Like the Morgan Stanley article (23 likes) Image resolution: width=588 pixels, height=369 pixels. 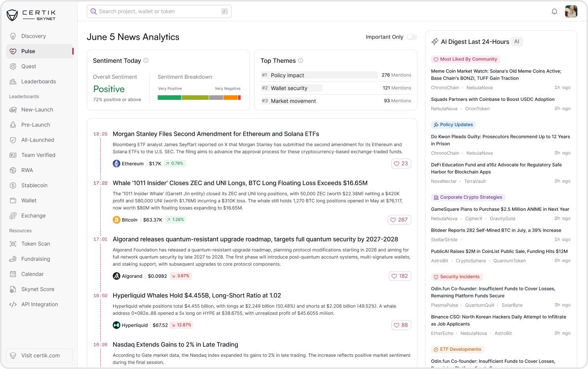tap(401, 163)
